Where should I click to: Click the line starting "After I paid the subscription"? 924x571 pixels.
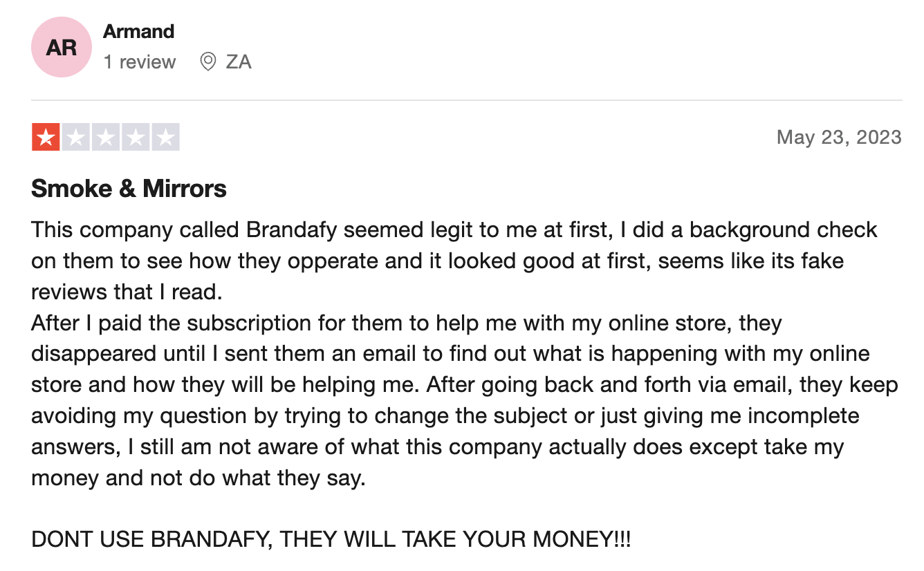(407, 323)
